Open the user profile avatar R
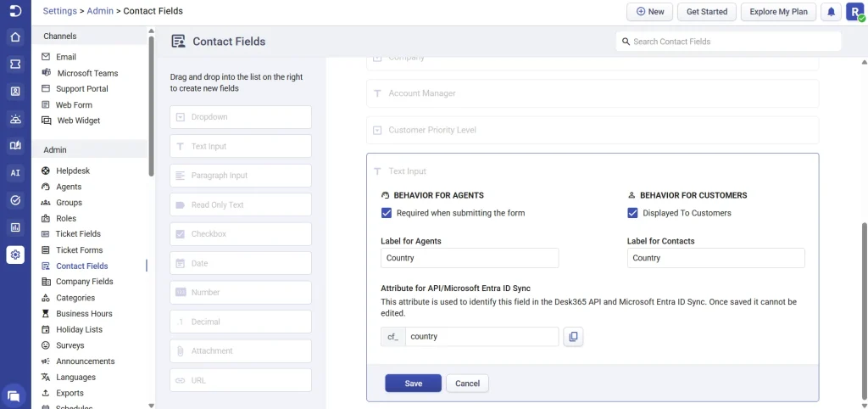This screenshot has height=409, width=868. (x=854, y=12)
